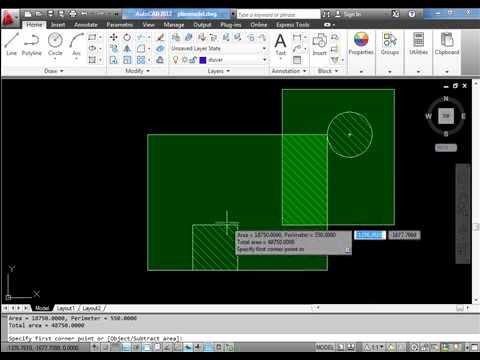This screenshot has height=360, width=480.
Task: Click the dynamic input Y coordinate field
Action: (x=404, y=235)
